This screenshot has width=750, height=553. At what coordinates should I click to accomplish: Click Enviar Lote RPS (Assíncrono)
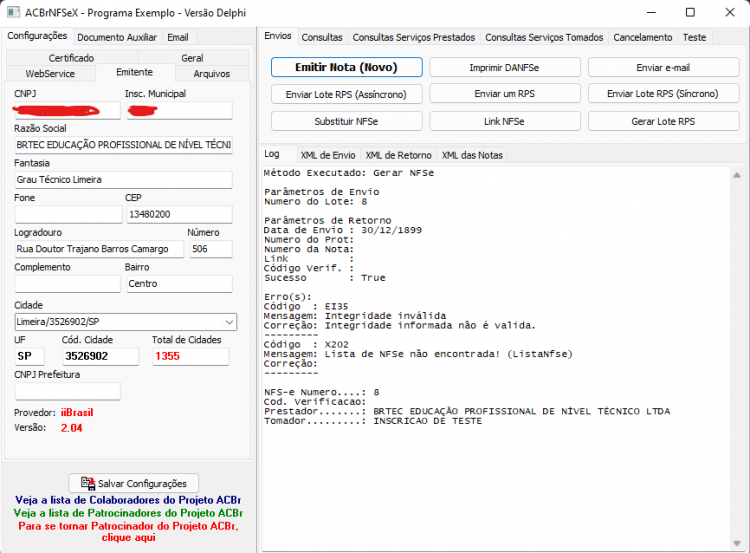(x=346, y=94)
